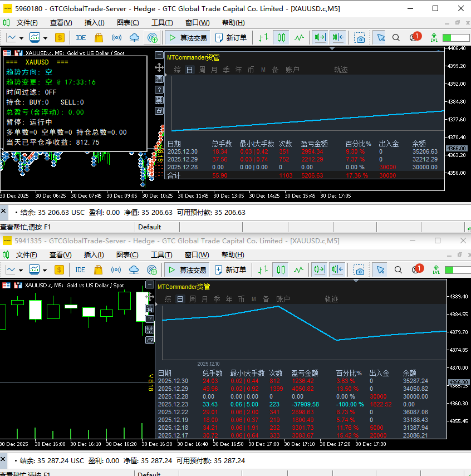Close the bottom window toolbox panel X

click(x=3, y=459)
